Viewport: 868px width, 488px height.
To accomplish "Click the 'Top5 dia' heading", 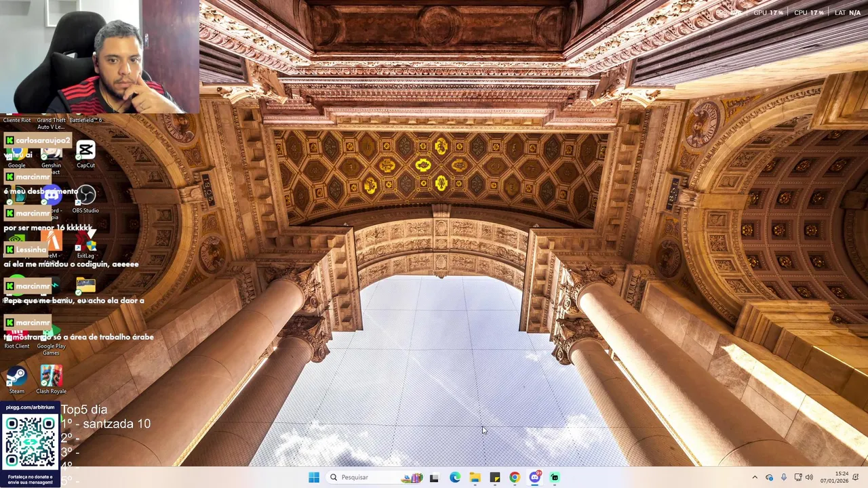I will point(84,409).
